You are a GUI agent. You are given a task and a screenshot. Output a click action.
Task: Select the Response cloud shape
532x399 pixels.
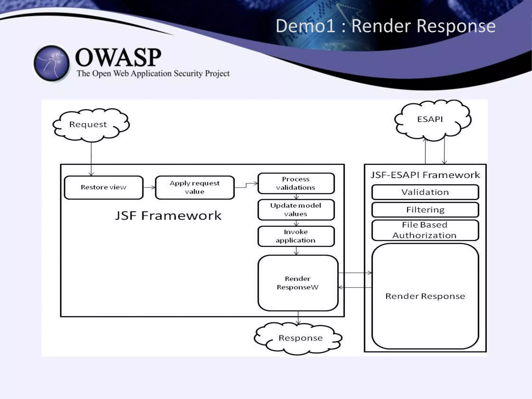(x=298, y=338)
